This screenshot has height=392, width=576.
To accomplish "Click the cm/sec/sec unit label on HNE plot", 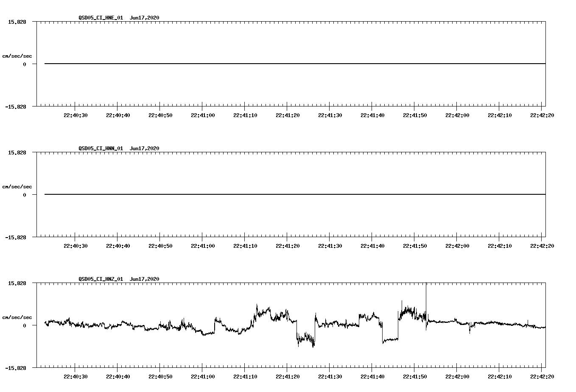I will (17, 56).
